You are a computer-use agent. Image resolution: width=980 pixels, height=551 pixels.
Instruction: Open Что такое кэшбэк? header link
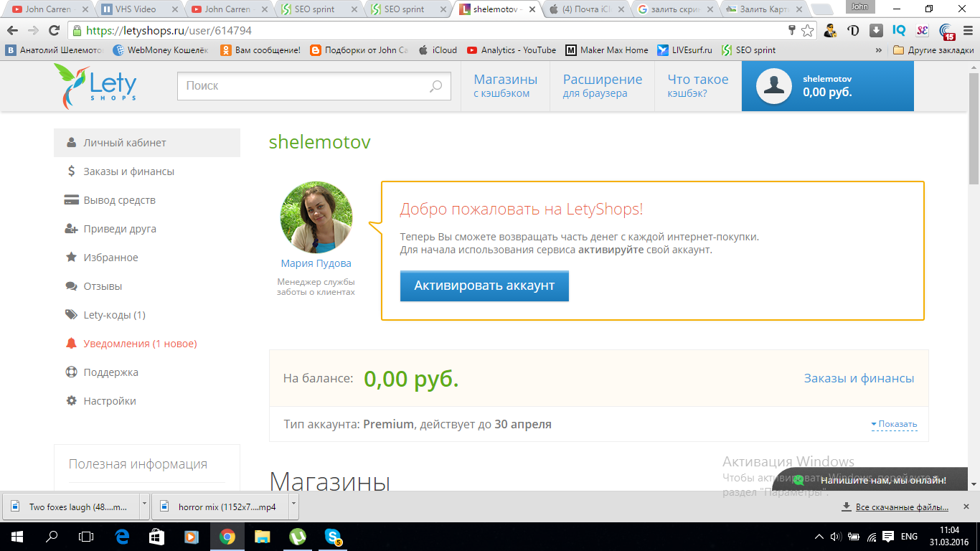[x=698, y=85]
